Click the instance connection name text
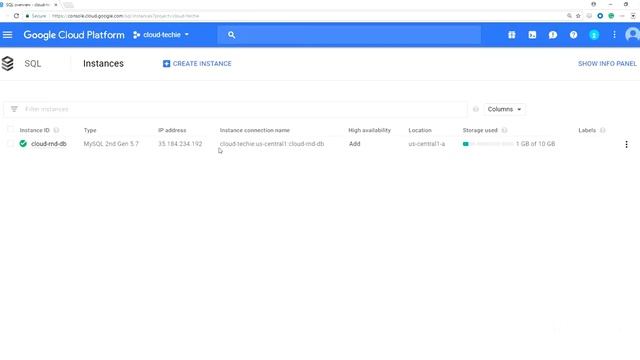This screenshot has width=640, height=360. click(x=272, y=144)
